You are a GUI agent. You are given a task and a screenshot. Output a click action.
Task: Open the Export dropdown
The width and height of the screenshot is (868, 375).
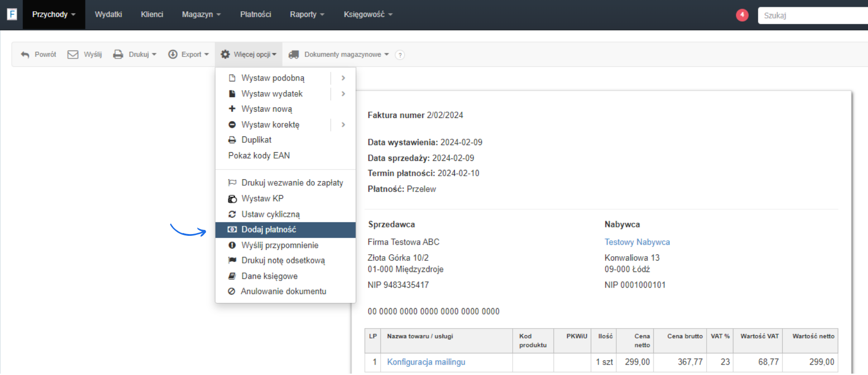click(189, 55)
